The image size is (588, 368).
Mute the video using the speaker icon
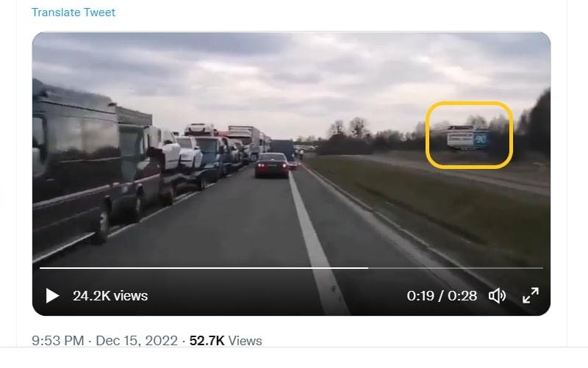(x=498, y=296)
